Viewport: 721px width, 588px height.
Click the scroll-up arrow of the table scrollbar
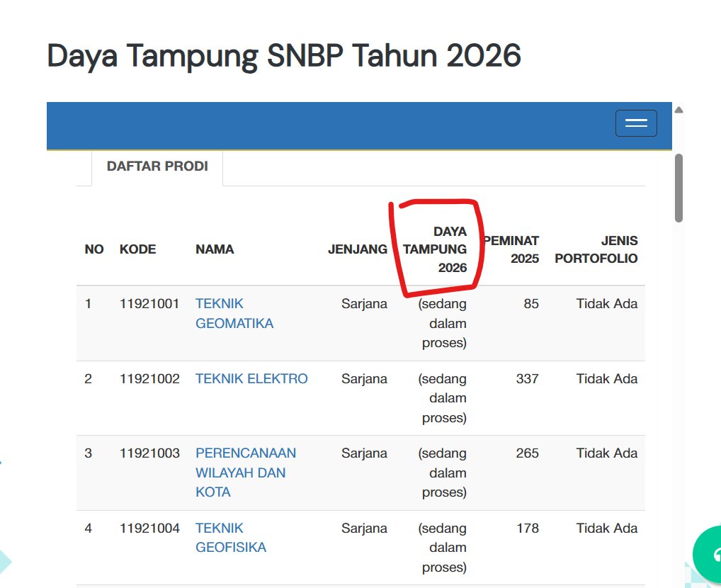pos(679,110)
